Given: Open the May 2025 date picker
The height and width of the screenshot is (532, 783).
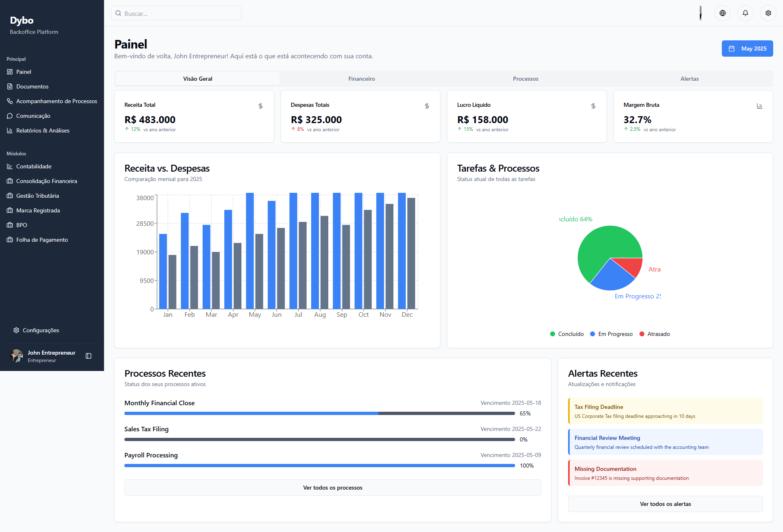Looking at the screenshot, I should click(x=747, y=49).
